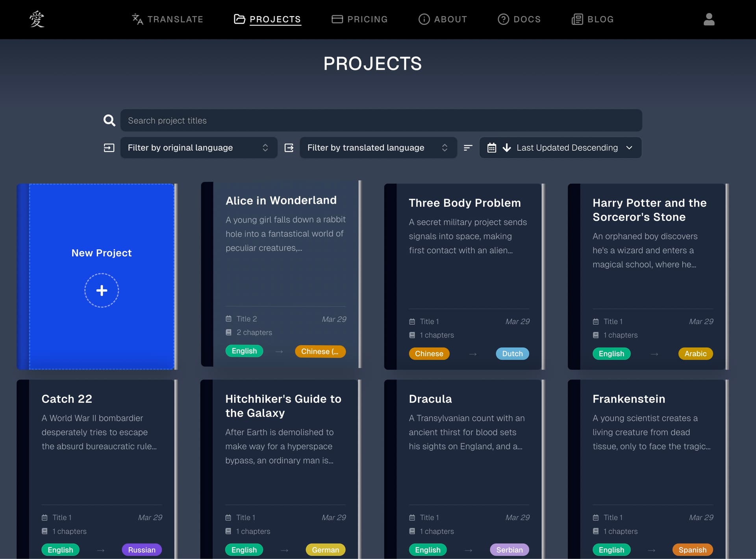Click the original language filter arrow icon
Screen dimensions: 756x559
109,148
